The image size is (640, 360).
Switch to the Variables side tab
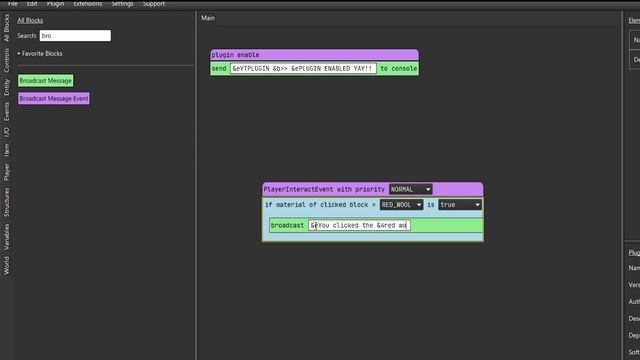pyautogui.click(x=7, y=236)
